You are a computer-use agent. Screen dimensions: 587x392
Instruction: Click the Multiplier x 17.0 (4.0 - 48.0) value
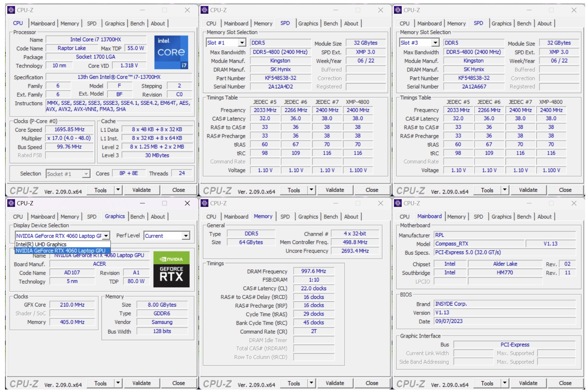[x=70, y=138]
